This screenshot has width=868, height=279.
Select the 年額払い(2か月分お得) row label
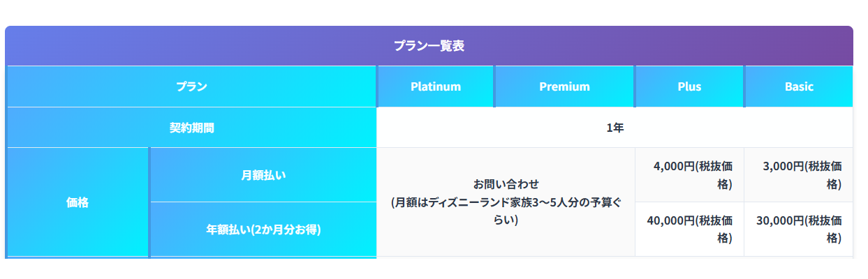tap(263, 229)
